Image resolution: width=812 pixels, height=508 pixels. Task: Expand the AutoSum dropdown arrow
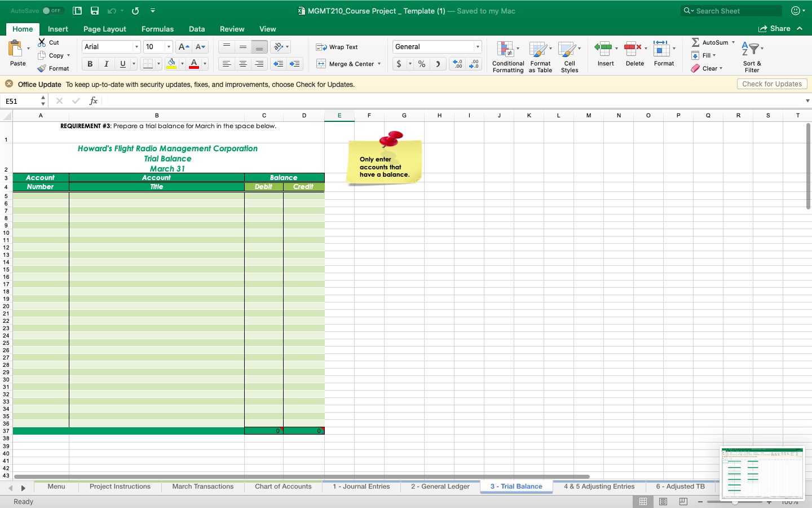733,42
